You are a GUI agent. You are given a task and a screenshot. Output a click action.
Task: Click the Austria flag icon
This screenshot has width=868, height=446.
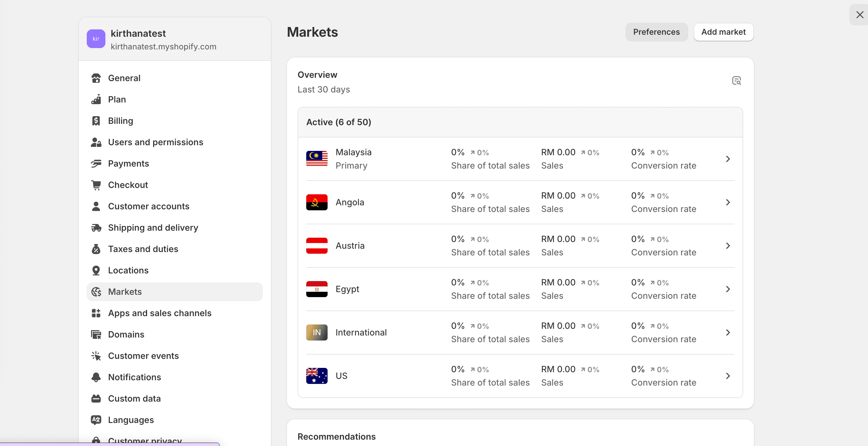[317, 246]
